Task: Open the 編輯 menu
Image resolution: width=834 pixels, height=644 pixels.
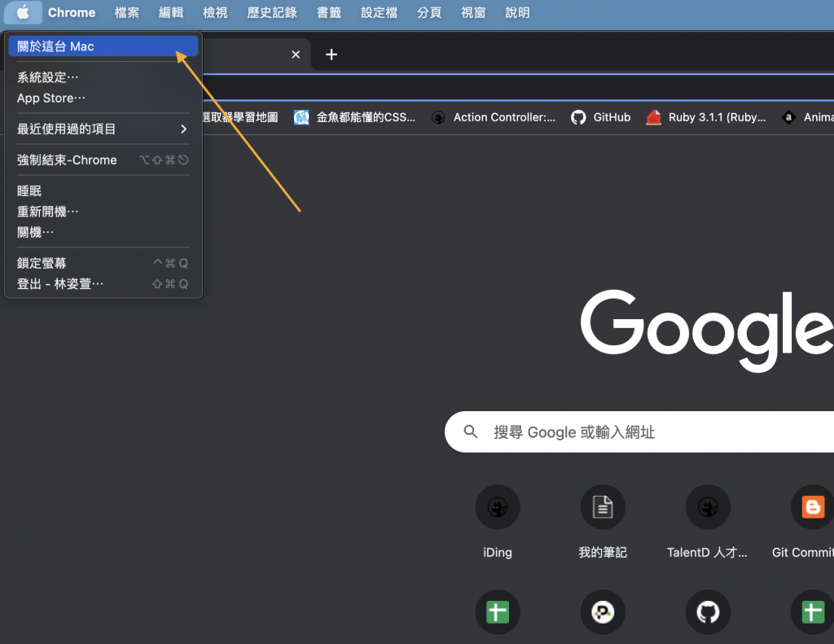Action: tap(171, 12)
